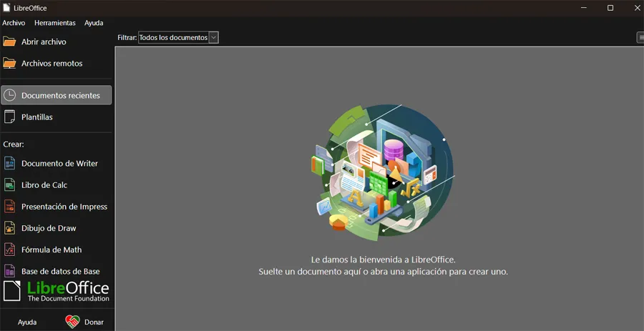Screen dimensions: 644x331
Task: Click the Calc spreadsheet icon
Action: 9,184
